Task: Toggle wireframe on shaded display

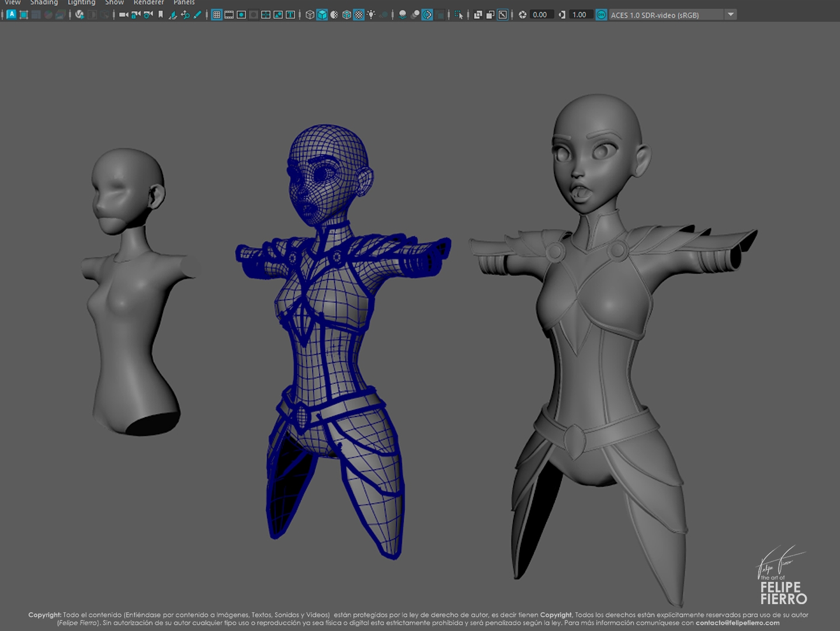Action: click(346, 15)
